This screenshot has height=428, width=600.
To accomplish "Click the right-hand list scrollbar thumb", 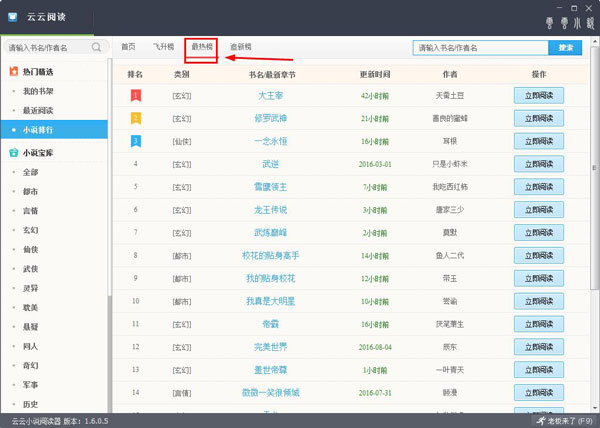I will (595, 168).
